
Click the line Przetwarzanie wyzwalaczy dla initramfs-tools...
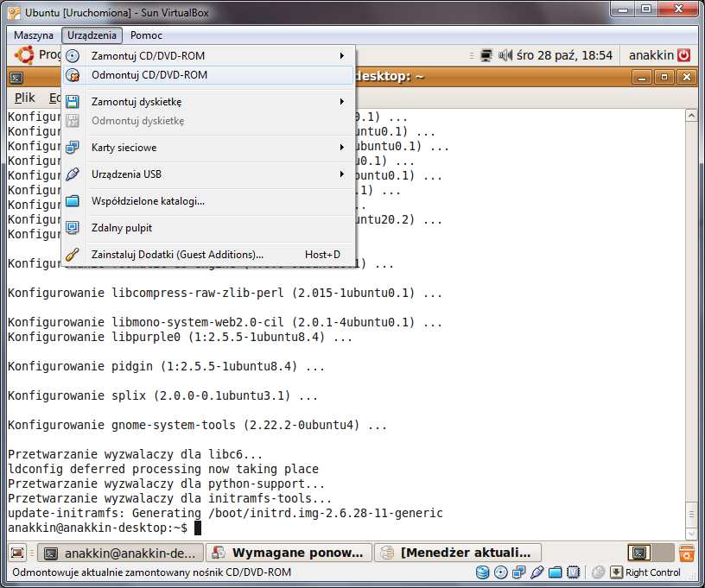(x=170, y=498)
